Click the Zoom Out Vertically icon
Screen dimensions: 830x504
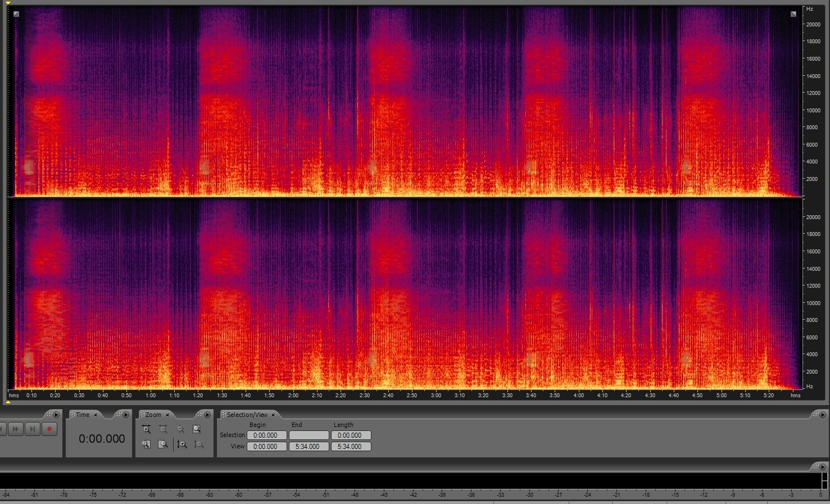(198, 444)
